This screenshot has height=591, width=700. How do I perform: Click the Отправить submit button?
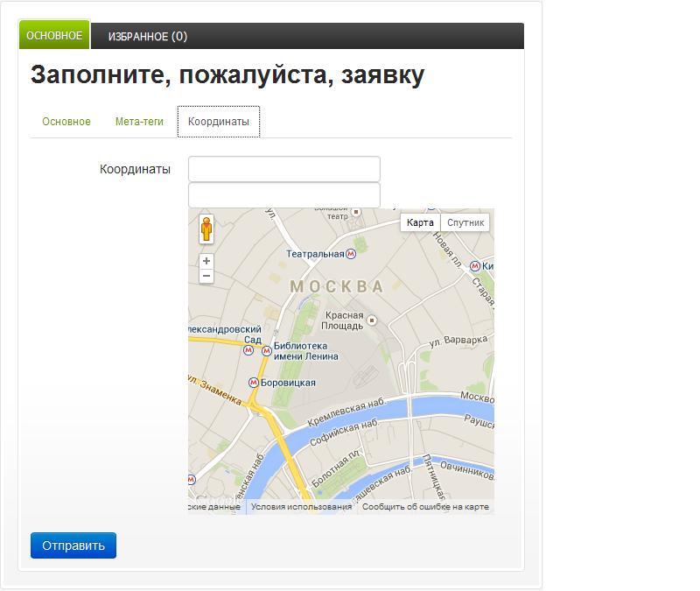tap(73, 545)
